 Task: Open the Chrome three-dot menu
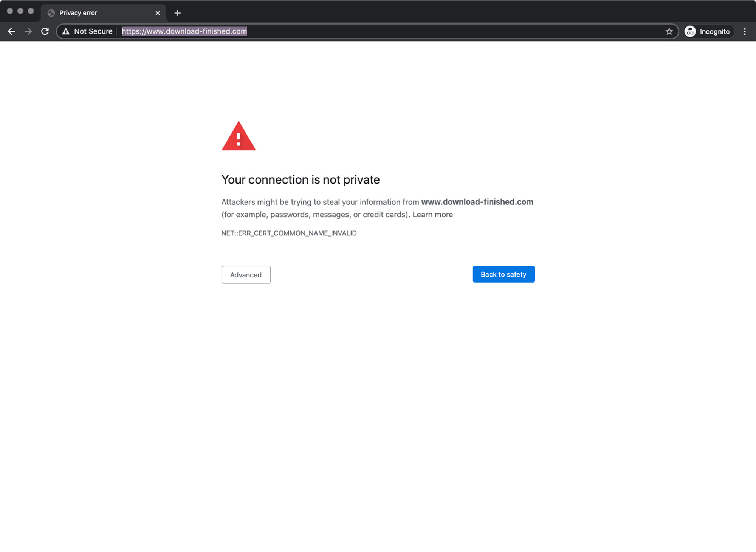point(744,31)
